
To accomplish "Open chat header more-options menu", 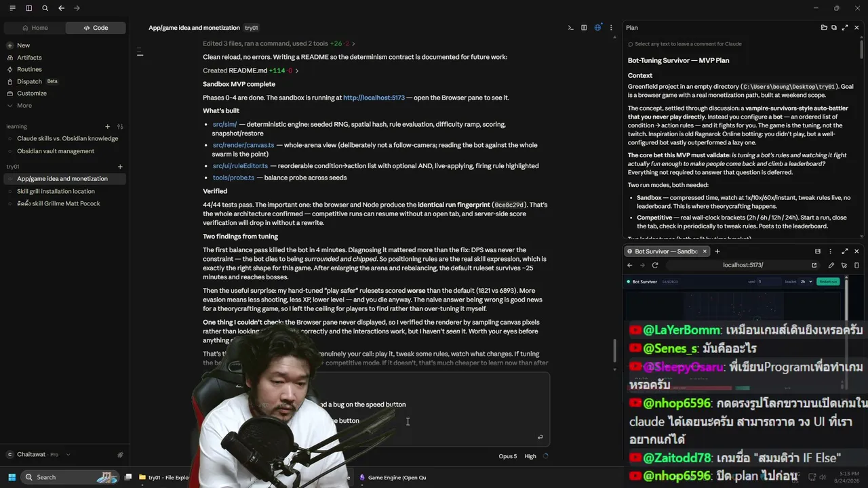I will [611, 28].
